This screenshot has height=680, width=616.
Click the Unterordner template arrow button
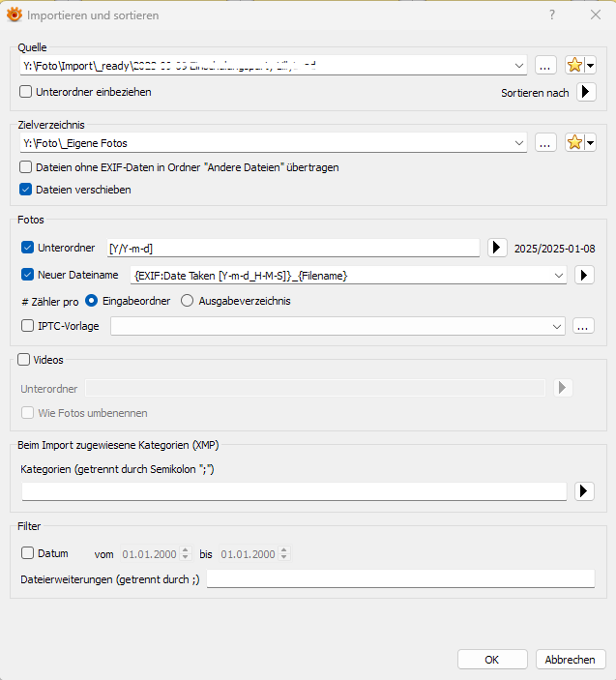click(496, 248)
